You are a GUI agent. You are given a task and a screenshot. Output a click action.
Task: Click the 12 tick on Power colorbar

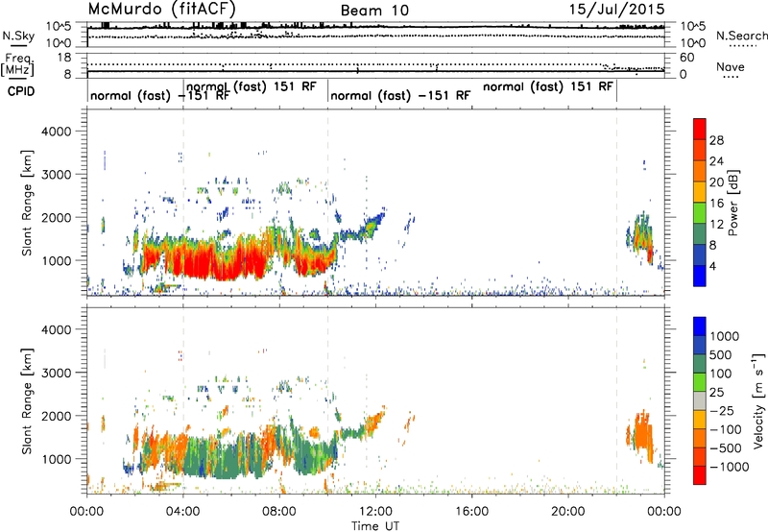point(716,225)
